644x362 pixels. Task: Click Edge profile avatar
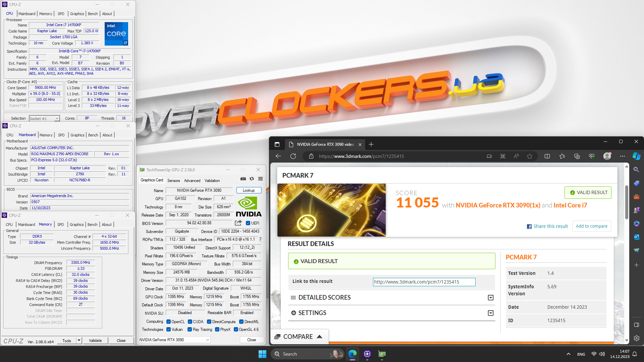[607, 156]
